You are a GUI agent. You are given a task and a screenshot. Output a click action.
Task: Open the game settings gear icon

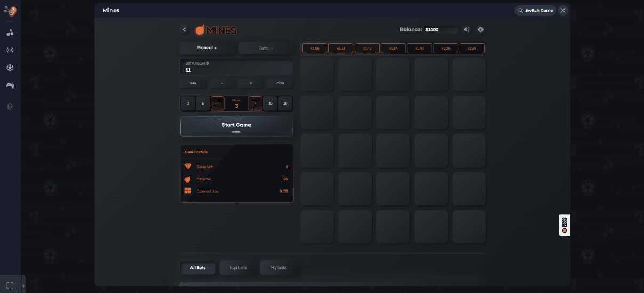click(x=480, y=30)
